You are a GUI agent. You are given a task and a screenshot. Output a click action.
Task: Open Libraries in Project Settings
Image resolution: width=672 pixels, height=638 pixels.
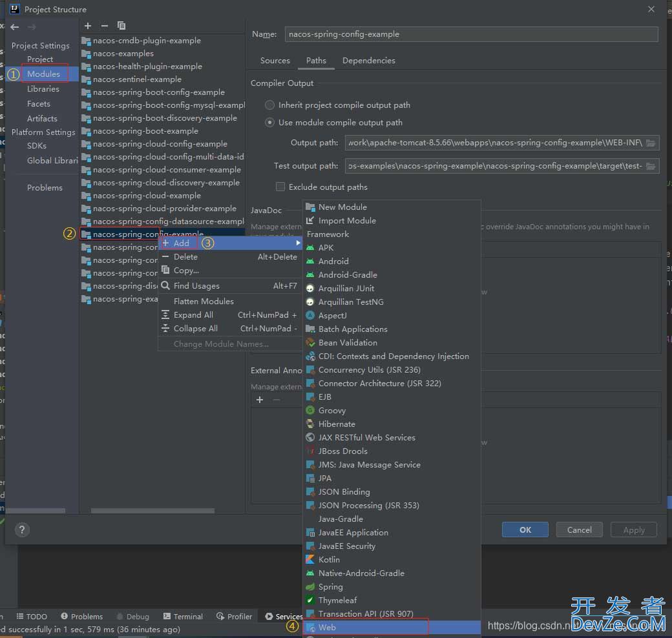pyautogui.click(x=43, y=88)
